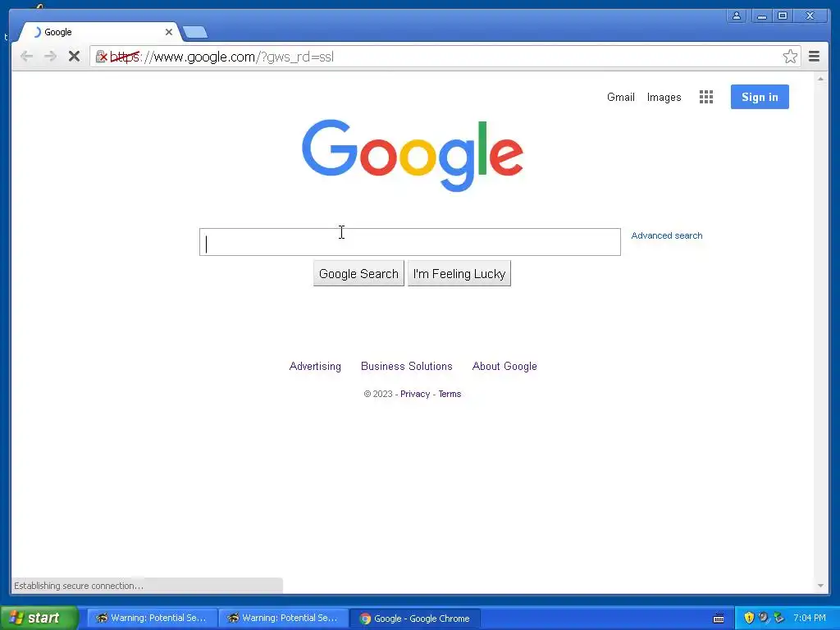
Task: Open a new tab
Action: coord(195,33)
